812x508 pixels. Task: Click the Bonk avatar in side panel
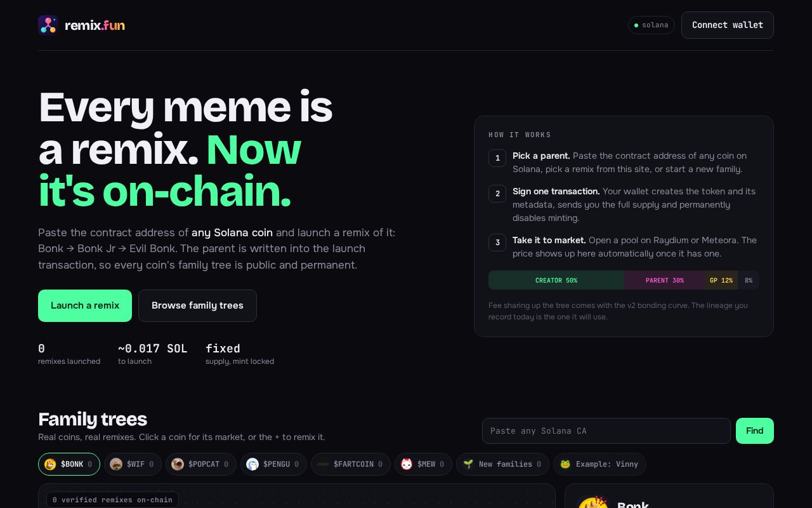point(593,503)
